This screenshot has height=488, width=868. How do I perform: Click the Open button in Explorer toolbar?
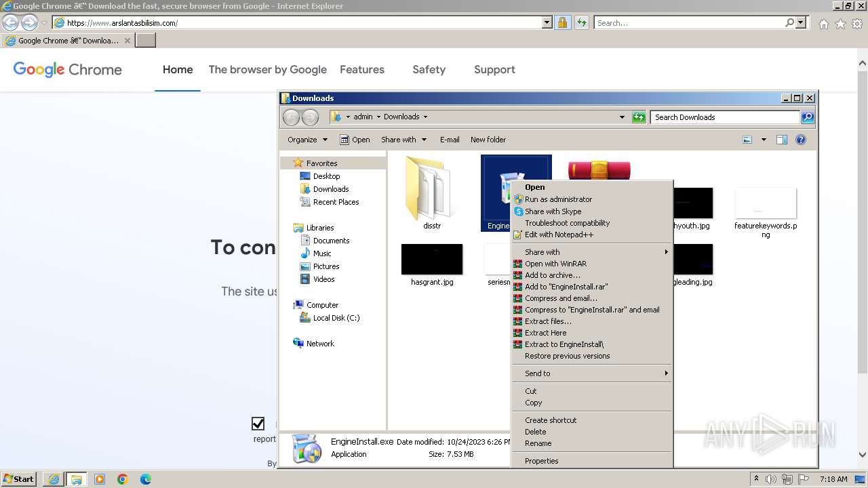tap(355, 140)
